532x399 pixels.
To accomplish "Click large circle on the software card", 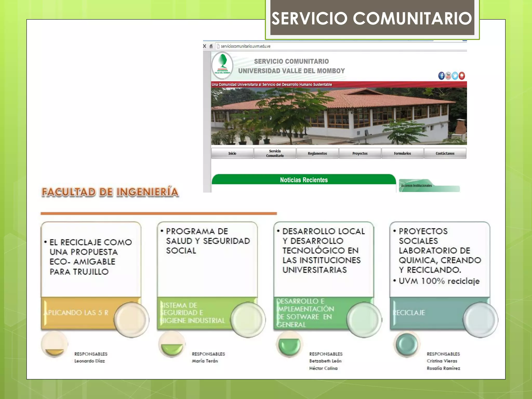I will tap(364, 320).
